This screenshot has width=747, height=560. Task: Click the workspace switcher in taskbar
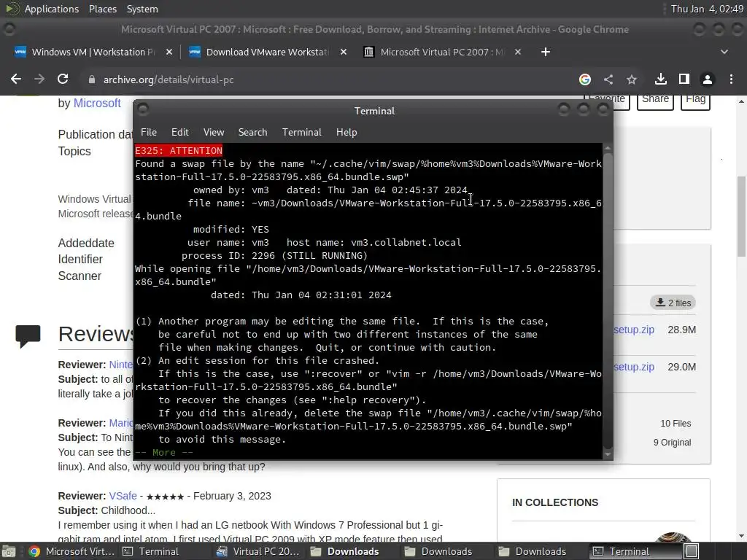click(692, 551)
